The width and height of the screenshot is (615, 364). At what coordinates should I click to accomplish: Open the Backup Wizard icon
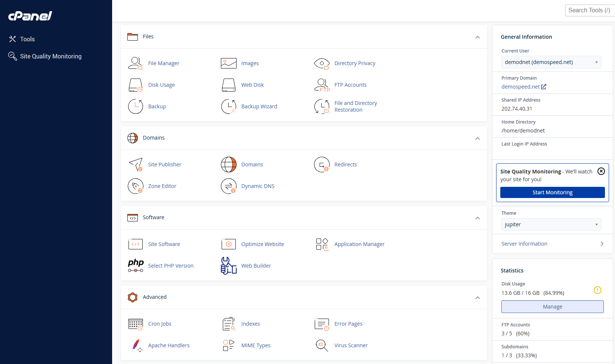tap(228, 106)
